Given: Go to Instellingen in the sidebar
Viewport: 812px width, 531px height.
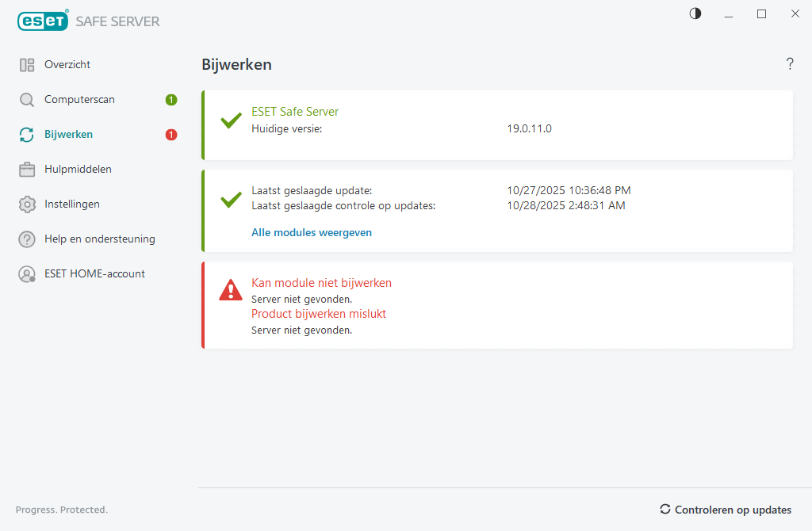Looking at the screenshot, I should pos(72,204).
